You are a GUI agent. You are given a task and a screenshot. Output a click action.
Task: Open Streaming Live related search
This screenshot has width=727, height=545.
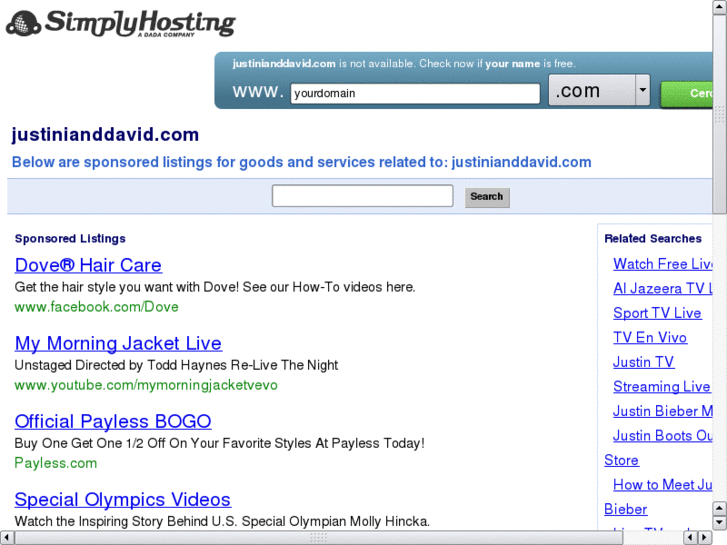(662, 387)
